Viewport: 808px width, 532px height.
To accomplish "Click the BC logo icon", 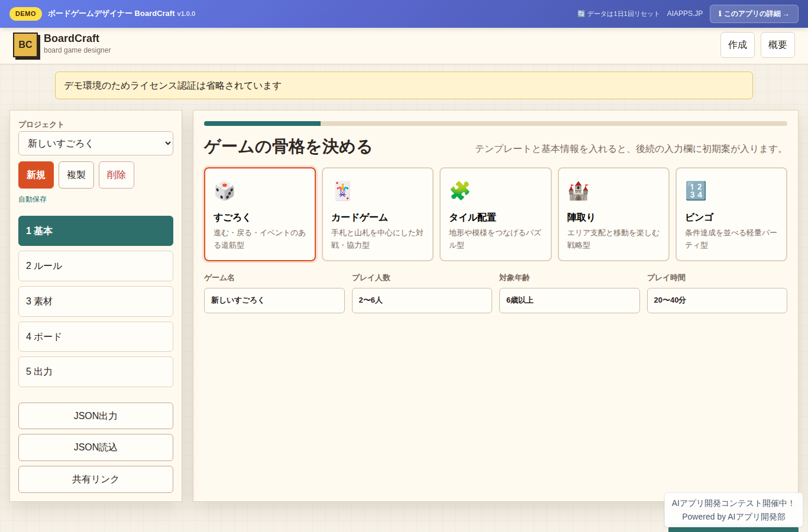I will pyautogui.click(x=25, y=45).
